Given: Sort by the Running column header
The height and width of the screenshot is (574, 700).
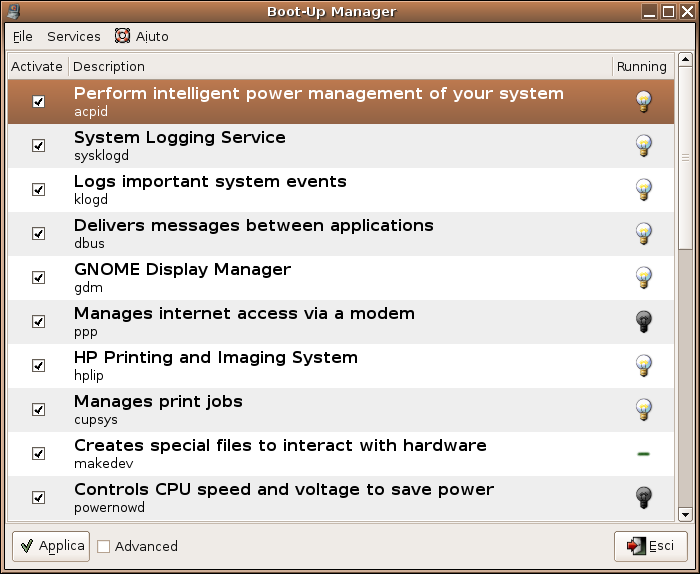Looking at the screenshot, I should point(643,67).
